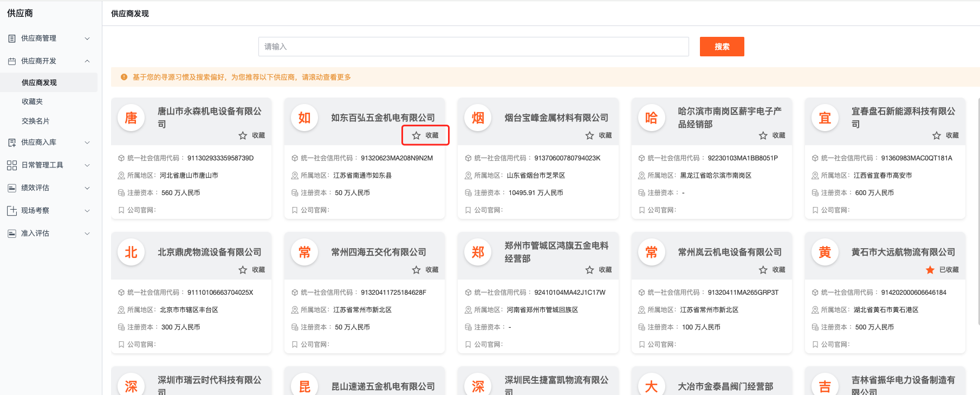Click the 现场考察 sidebar icon

(12, 211)
